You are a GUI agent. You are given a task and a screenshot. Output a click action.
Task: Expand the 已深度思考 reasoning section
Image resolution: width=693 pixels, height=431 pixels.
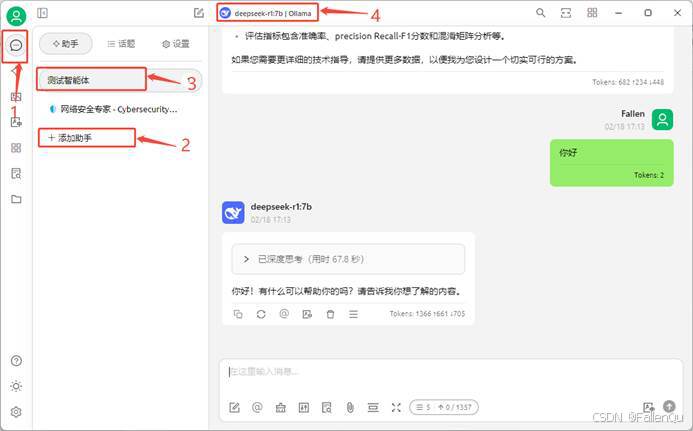(x=348, y=259)
